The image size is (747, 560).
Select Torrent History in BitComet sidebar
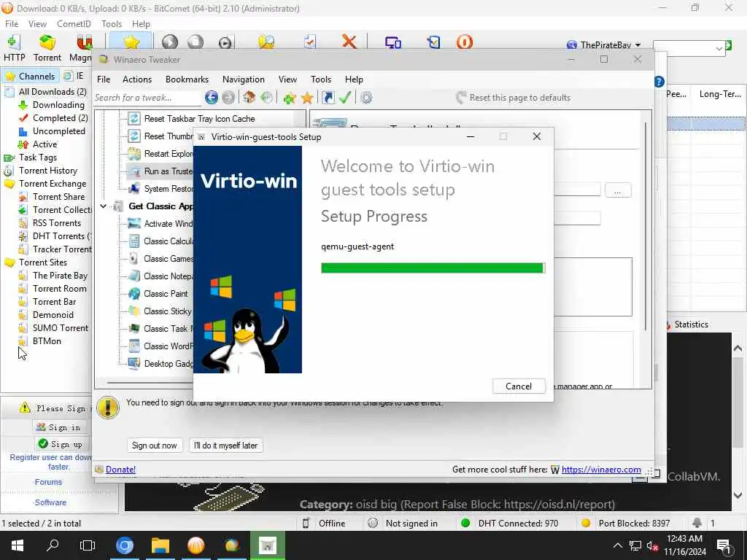(x=47, y=171)
